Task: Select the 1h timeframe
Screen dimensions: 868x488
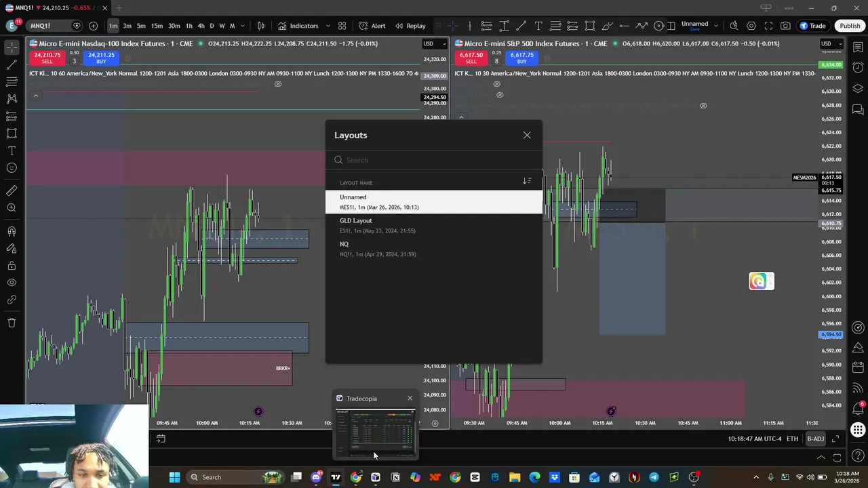Action: click(189, 26)
